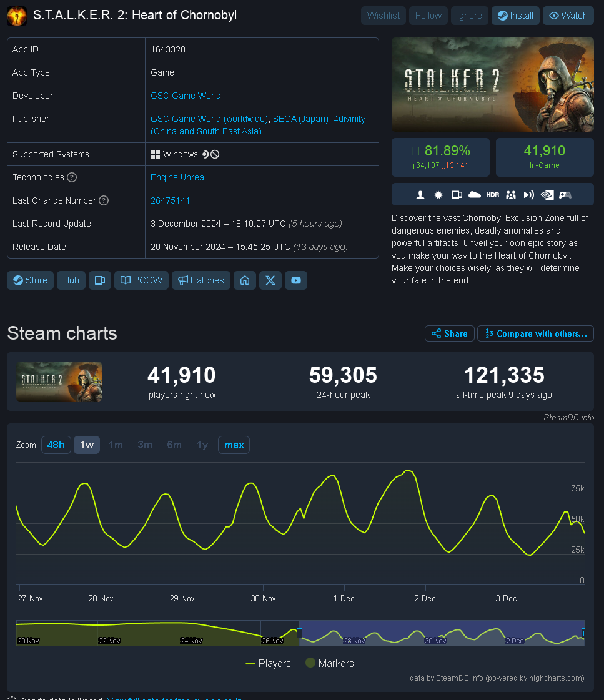Click the Wishlist button
The width and height of the screenshot is (604, 700).
point(384,16)
